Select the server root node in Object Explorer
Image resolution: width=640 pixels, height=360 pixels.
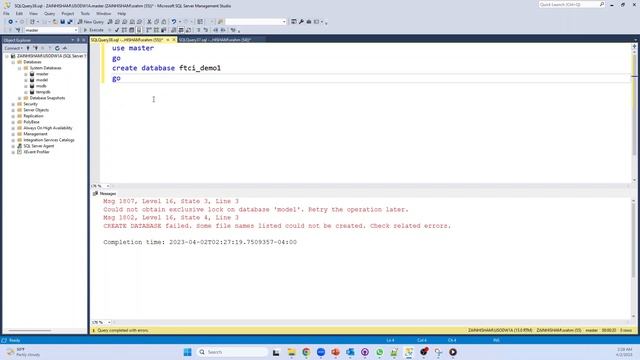click(51, 56)
